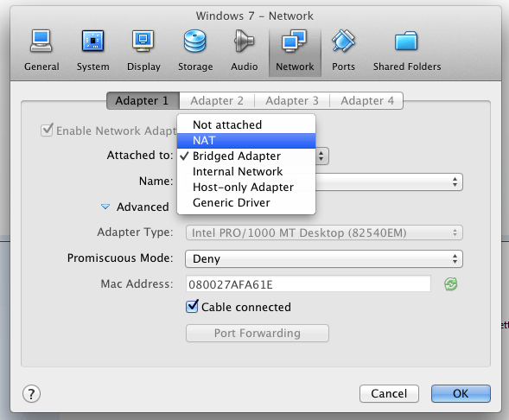Open the help button
The width and height of the screenshot is (509, 420).
click(x=31, y=394)
